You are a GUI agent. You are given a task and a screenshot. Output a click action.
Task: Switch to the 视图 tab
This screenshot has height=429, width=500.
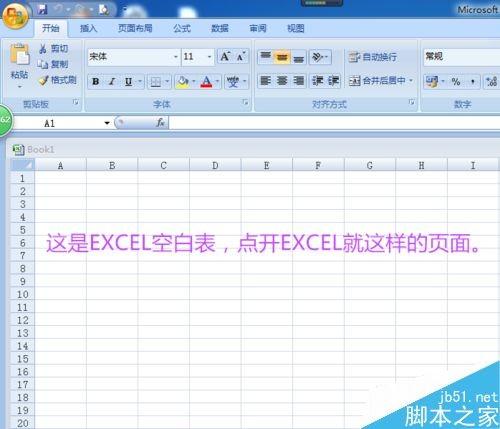click(296, 28)
